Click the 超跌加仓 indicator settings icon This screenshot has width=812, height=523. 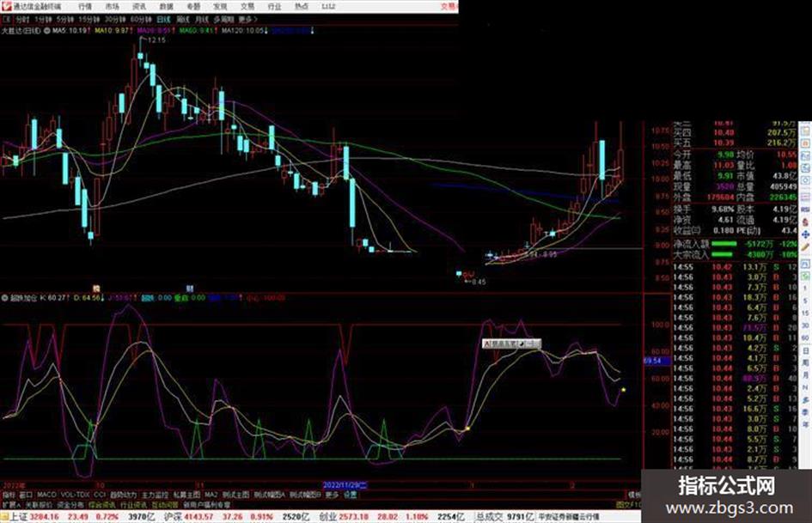click(5, 298)
